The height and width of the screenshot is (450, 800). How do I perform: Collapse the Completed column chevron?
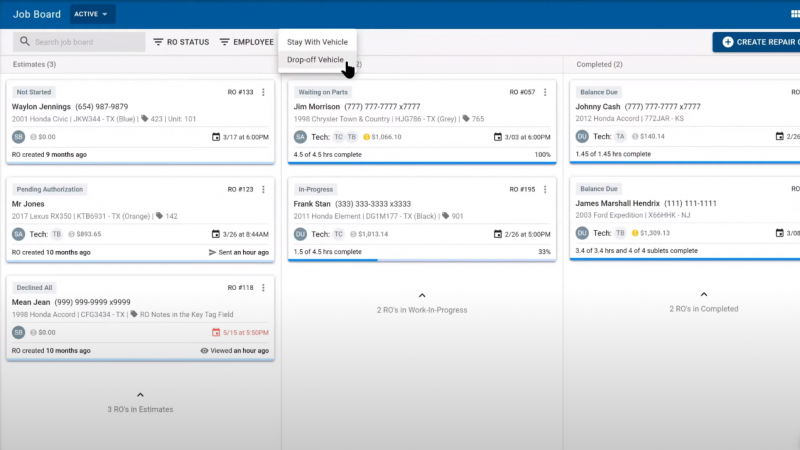pyautogui.click(x=703, y=296)
